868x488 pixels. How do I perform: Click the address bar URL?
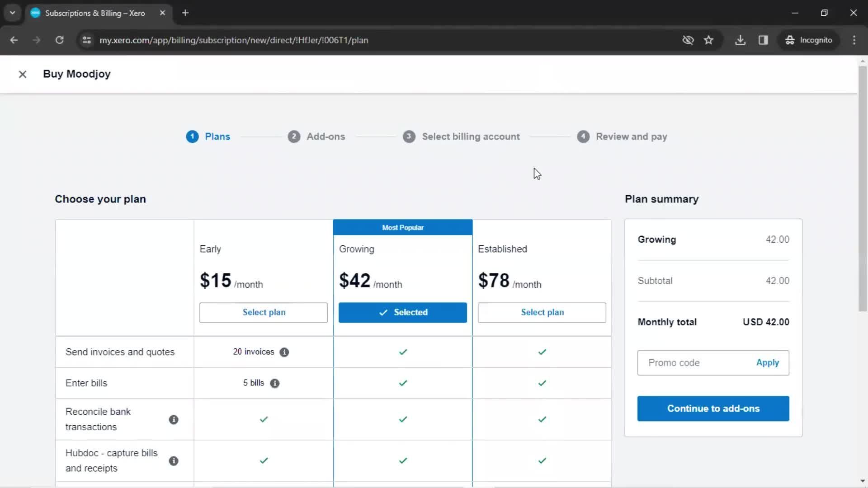[x=234, y=40]
